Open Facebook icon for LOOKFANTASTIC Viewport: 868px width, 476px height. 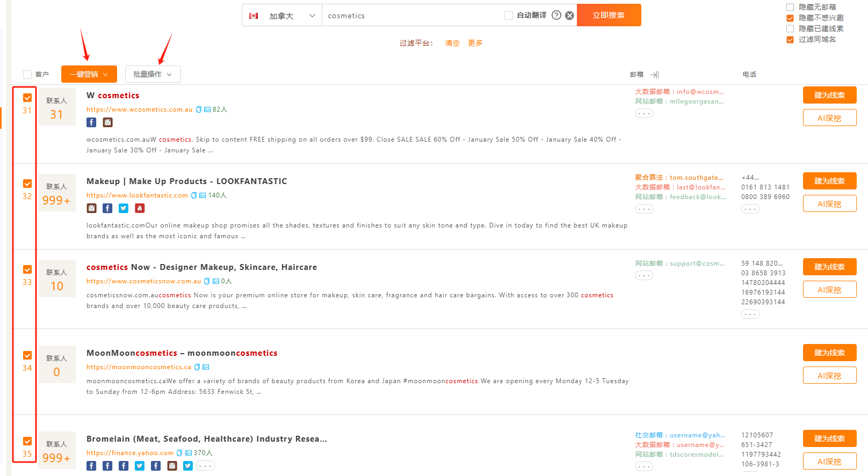(x=107, y=208)
